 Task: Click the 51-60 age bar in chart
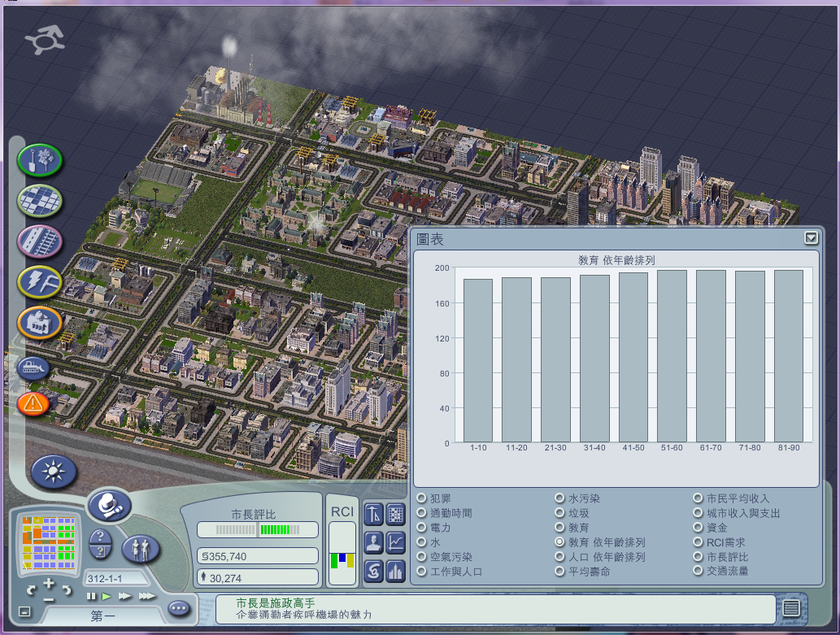coord(672,356)
